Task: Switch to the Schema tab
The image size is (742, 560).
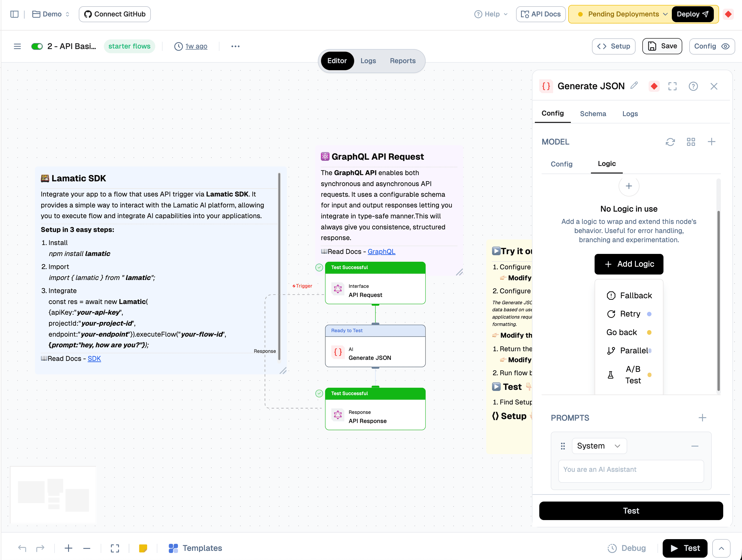Action: (593, 114)
